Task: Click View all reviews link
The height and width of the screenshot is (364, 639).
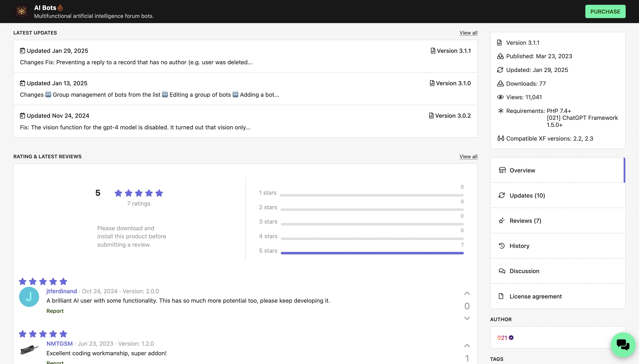Action: pos(468,156)
